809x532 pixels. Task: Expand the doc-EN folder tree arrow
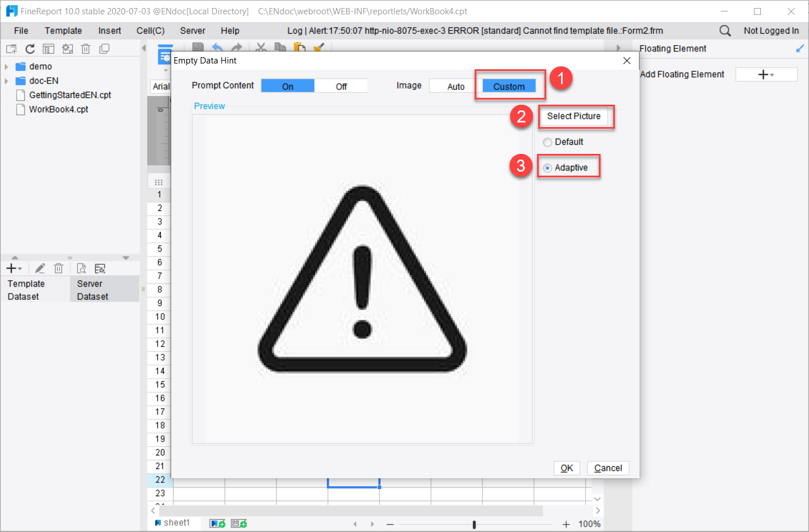6,81
